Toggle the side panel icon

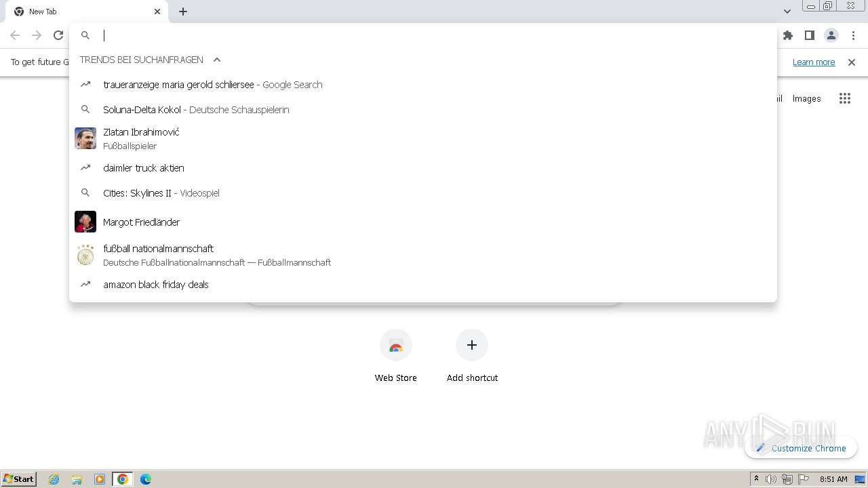click(810, 35)
